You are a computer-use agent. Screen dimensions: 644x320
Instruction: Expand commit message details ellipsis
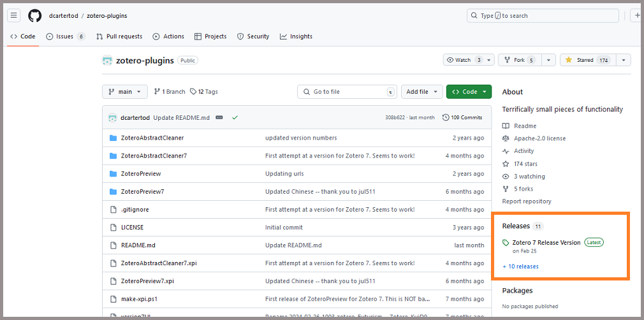219,117
